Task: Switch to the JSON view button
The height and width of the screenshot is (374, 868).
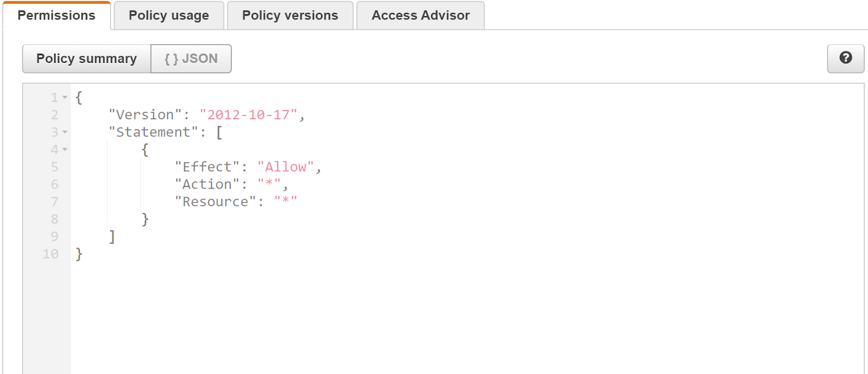Action: click(x=191, y=59)
